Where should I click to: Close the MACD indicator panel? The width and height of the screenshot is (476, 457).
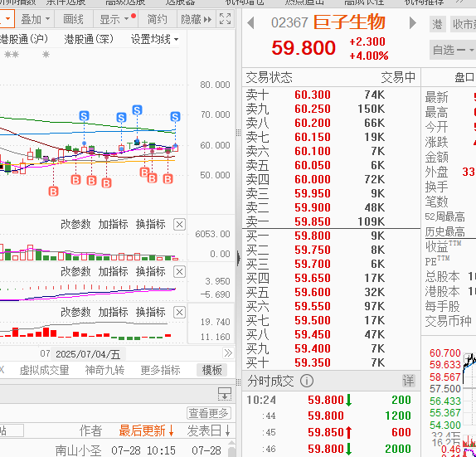(x=179, y=272)
